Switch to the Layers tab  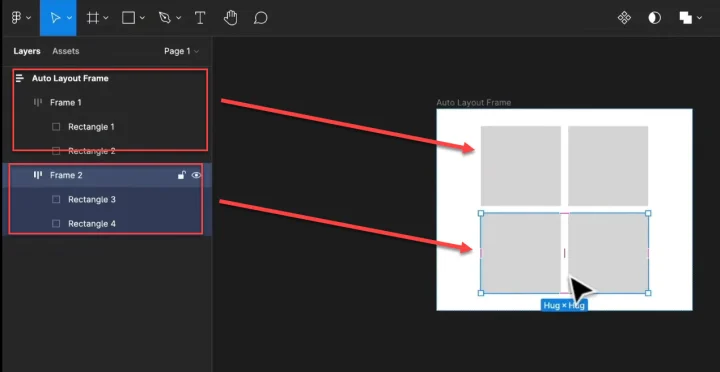tap(27, 51)
